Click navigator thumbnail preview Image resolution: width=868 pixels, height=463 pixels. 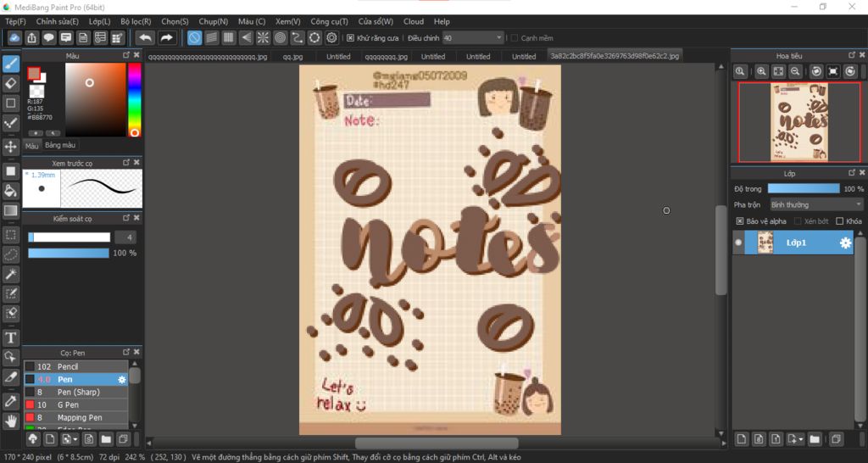pyautogui.click(x=799, y=122)
